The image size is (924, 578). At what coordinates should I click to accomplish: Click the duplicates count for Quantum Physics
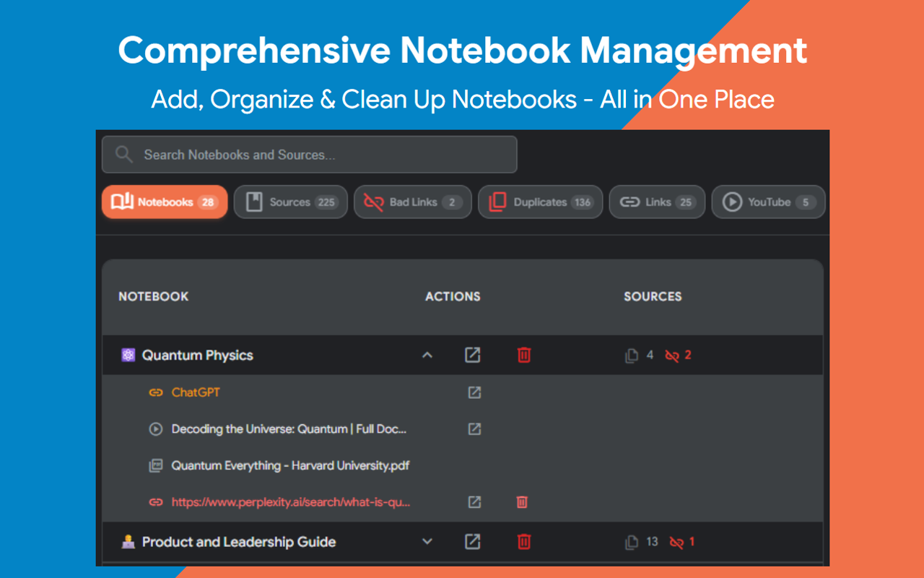pos(638,355)
